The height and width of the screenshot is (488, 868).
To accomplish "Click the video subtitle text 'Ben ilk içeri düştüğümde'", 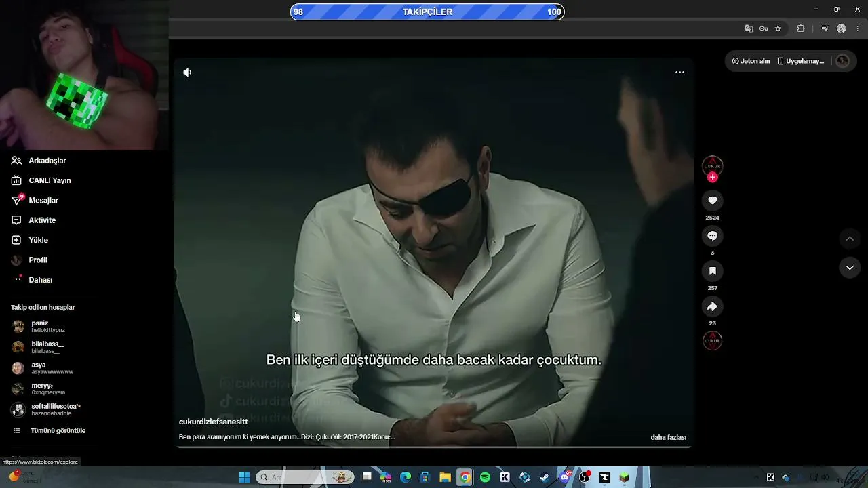I will coord(342,360).
